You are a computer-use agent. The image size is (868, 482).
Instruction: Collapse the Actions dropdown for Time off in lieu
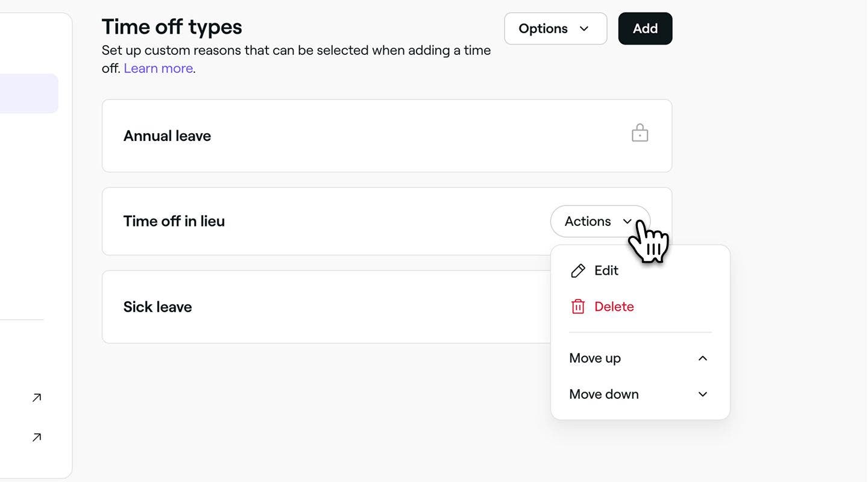coord(600,221)
